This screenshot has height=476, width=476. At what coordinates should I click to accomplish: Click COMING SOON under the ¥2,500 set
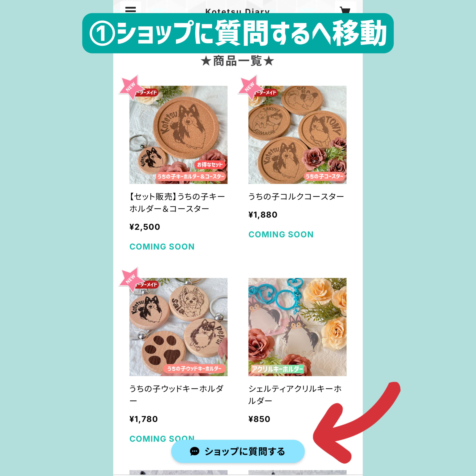tap(162, 247)
